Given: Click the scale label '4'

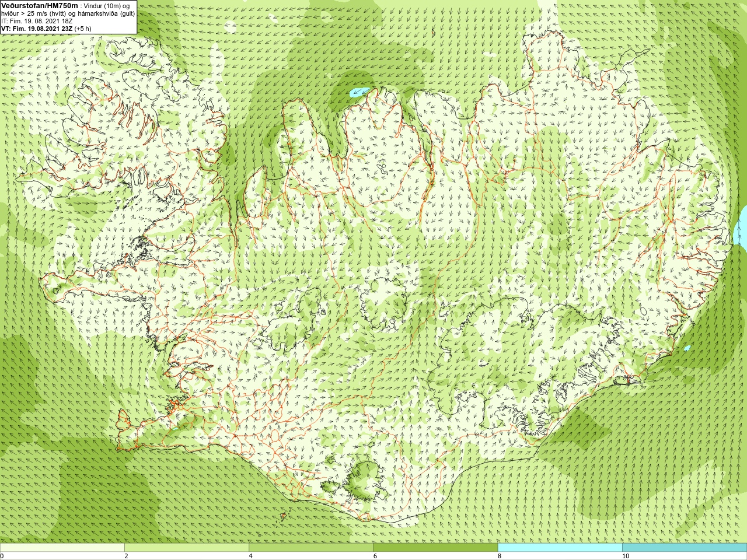Looking at the screenshot, I should (250, 556).
